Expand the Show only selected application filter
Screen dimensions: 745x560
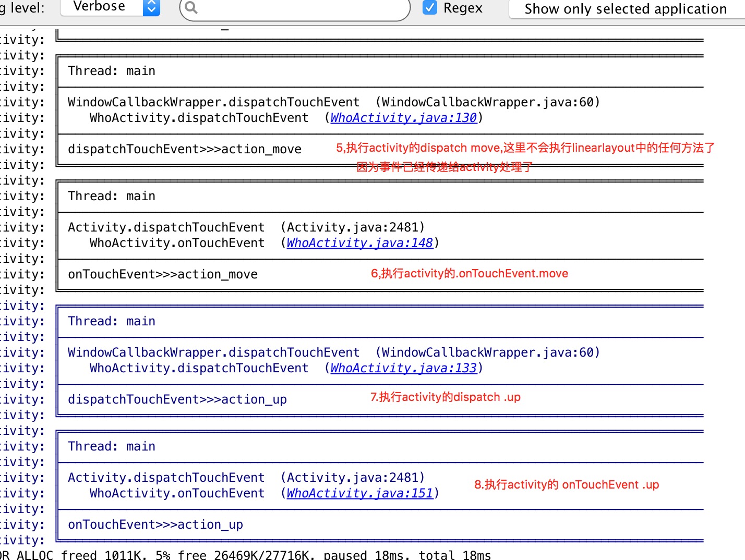click(626, 9)
